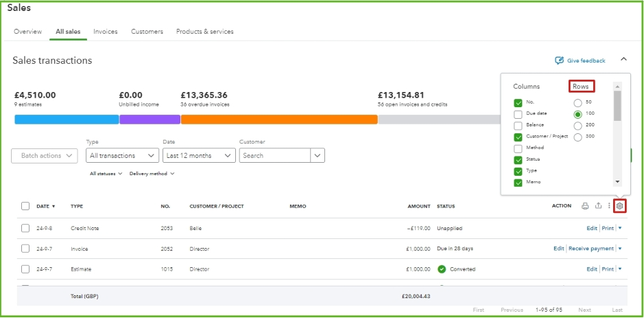
Task: Select the 50 rows radio button
Action: click(x=577, y=102)
